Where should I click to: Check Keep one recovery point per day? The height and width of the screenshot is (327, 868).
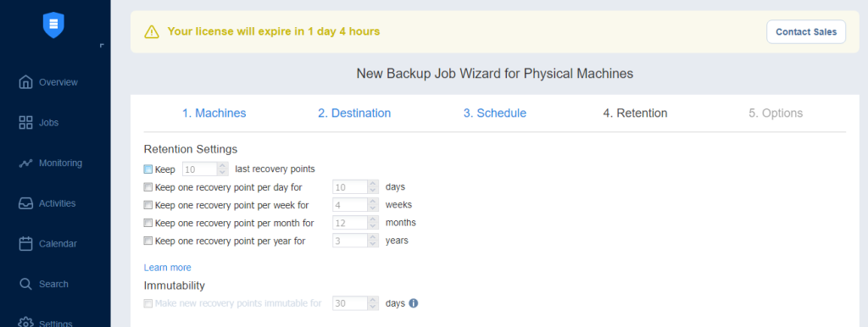click(147, 187)
